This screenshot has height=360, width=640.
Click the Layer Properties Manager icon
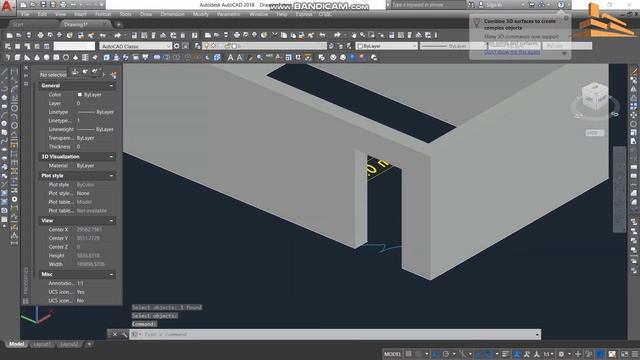click(x=198, y=46)
